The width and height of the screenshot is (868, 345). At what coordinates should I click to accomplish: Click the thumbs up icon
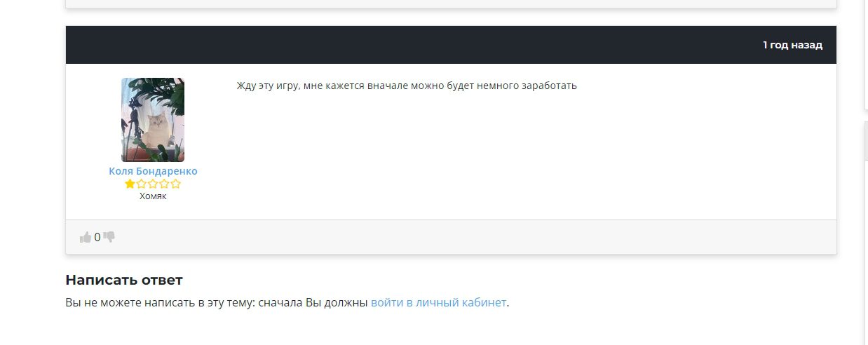point(86,237)
